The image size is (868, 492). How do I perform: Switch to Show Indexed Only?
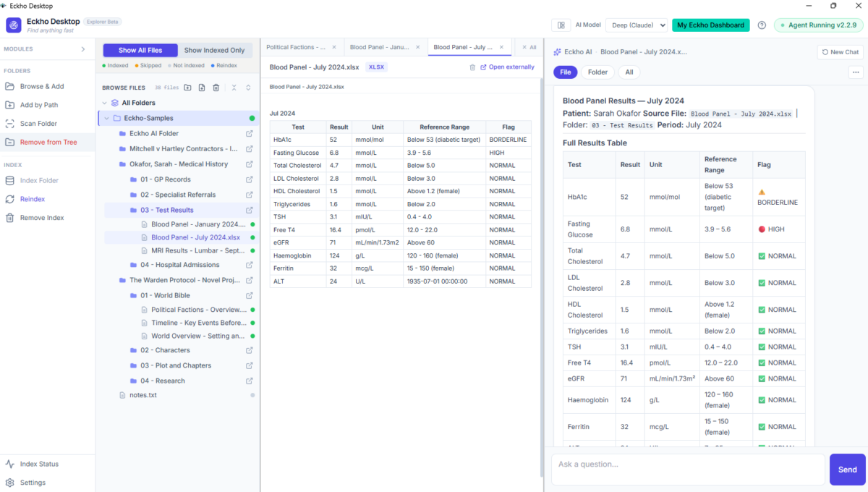coord(214,50)
